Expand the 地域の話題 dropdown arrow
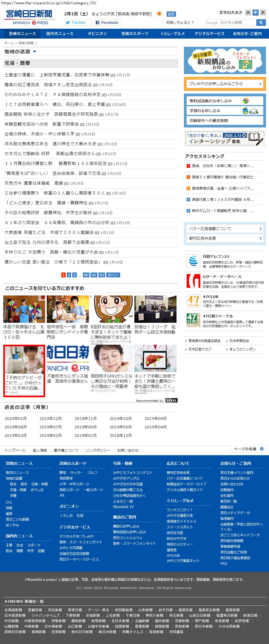This screenshot has width=269, height=644. tap(34, 52)
